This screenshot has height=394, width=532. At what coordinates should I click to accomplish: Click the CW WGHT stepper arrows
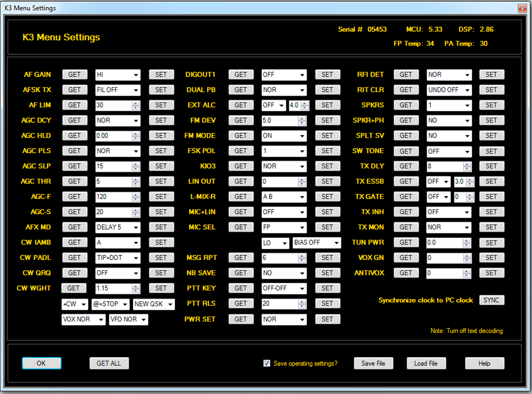136,289
